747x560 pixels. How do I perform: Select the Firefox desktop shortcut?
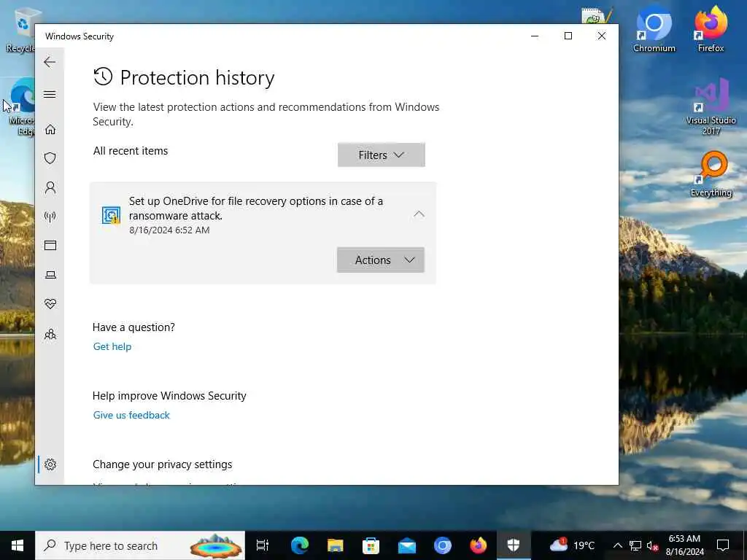click(x=711, y=29)
